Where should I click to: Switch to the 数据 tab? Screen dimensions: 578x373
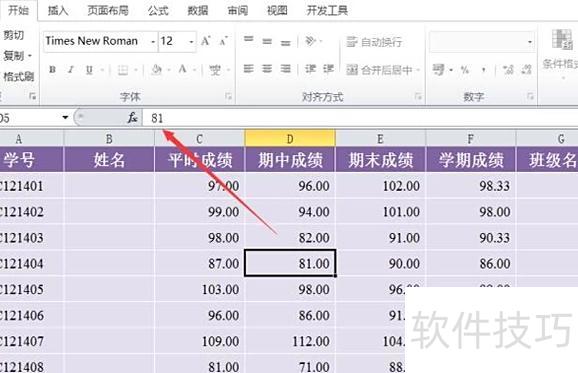198,10
